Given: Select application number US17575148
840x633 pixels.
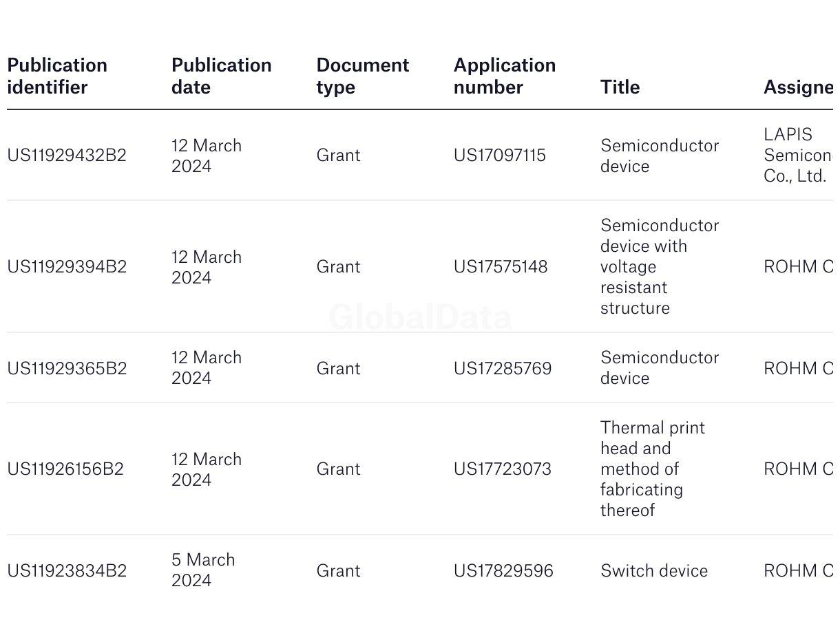Looking at the screenshot, I should 501,267.
